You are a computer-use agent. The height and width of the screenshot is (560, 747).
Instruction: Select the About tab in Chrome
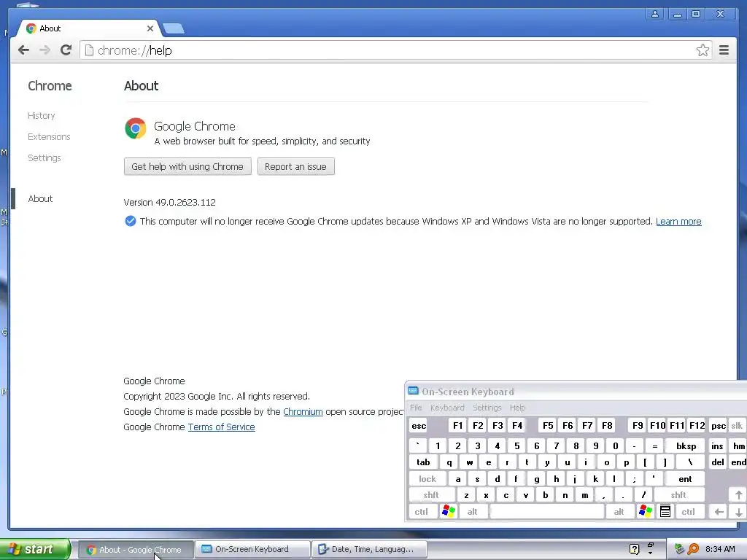[88, 28]
